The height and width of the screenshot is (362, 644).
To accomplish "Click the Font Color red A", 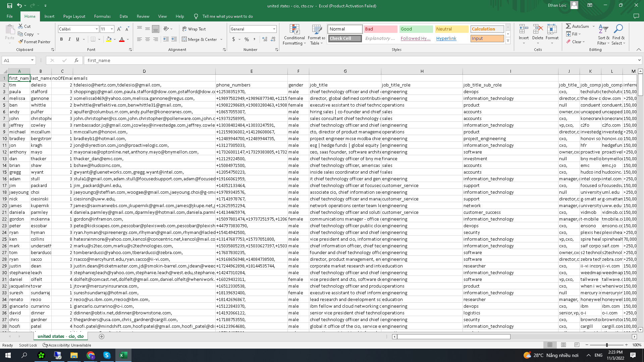I will 122,40.
